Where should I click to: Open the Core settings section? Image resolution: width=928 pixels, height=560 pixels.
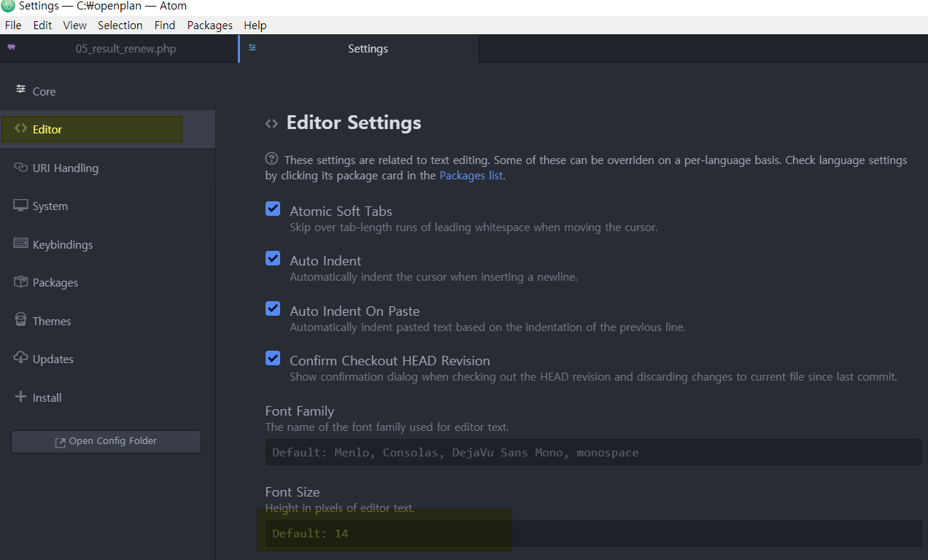tap(107, 91)
